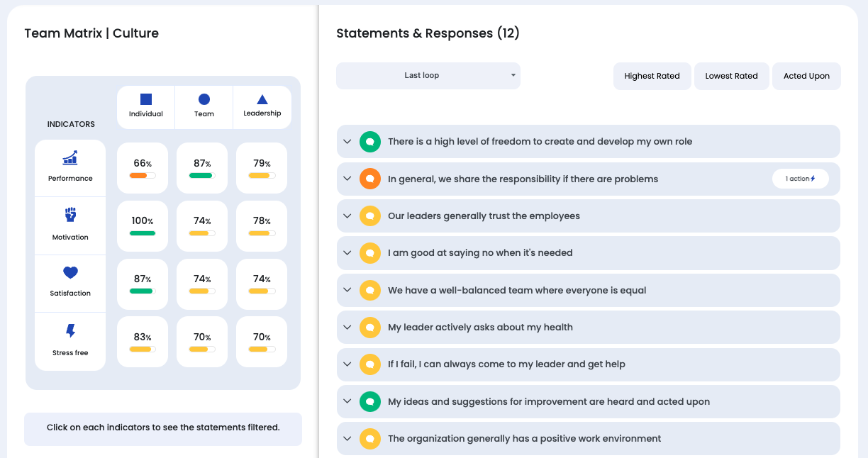
Task: Click the Motivation raised fist icon
Action: (x=70, y=215)
